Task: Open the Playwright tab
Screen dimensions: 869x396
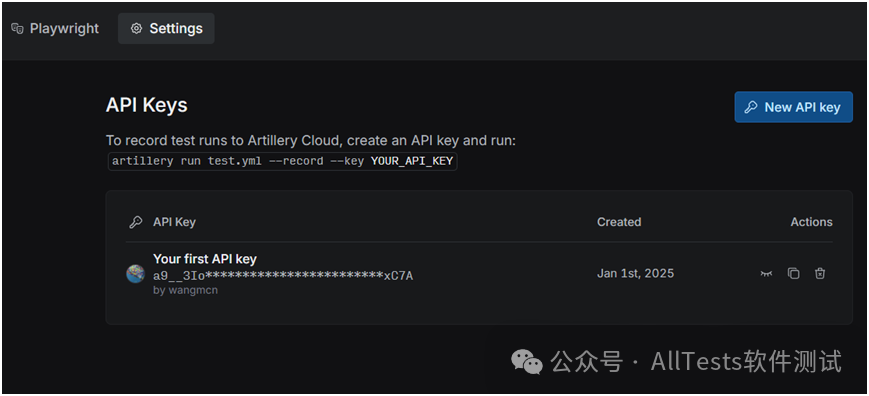Action: point(55,29)
